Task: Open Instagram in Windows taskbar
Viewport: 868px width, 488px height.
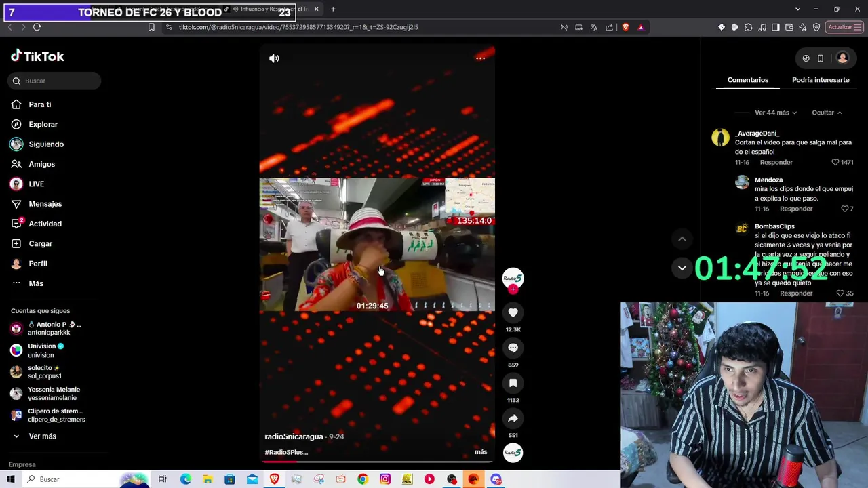Action: (x=385, y=479)
